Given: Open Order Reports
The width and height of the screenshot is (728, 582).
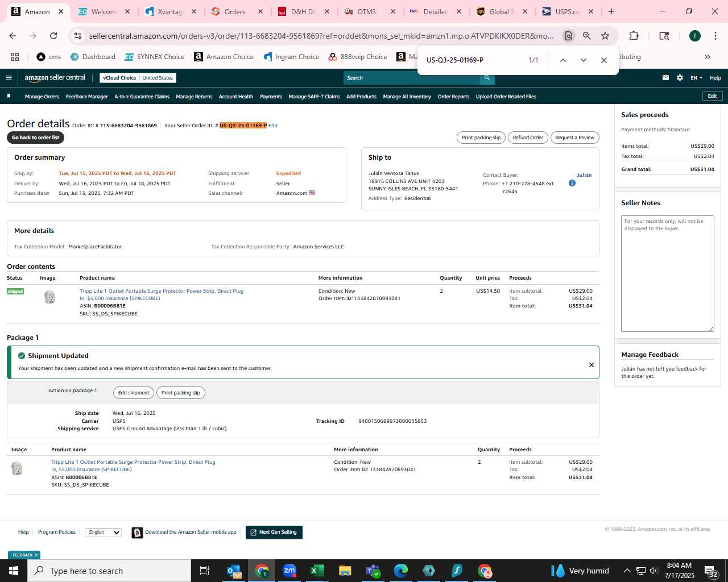Looking at the screenshot, I should point(453,97).
